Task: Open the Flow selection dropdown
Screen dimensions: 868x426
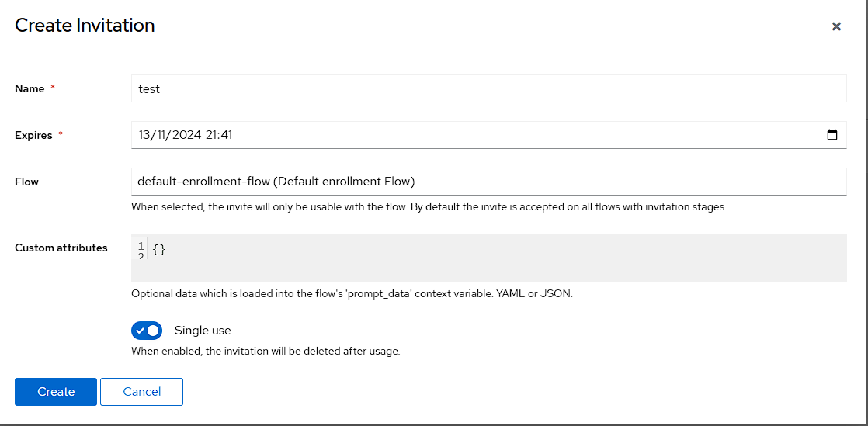Action: (x=488, y=182)
